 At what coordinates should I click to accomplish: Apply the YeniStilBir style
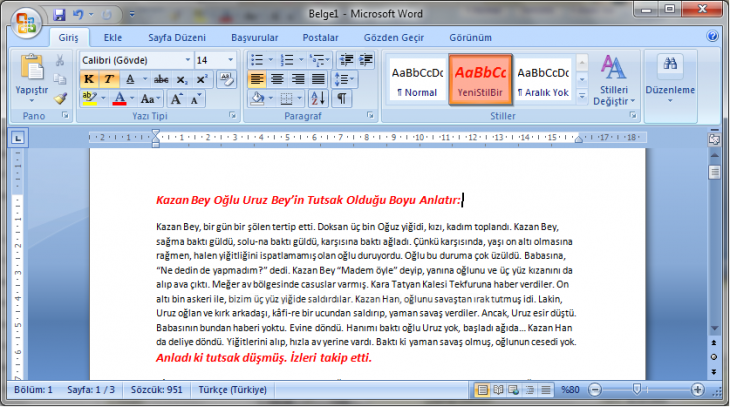tap(480, 79)
